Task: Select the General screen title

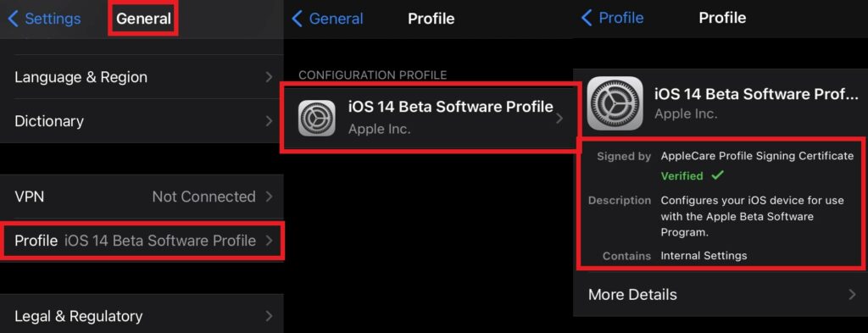Action: (143, 19)
